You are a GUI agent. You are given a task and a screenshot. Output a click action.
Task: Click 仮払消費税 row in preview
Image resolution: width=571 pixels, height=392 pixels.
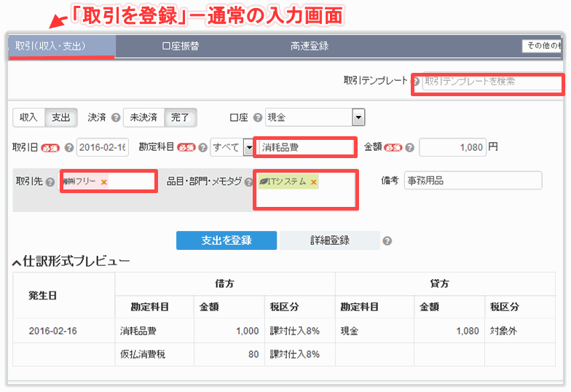[x=143, y=354]
